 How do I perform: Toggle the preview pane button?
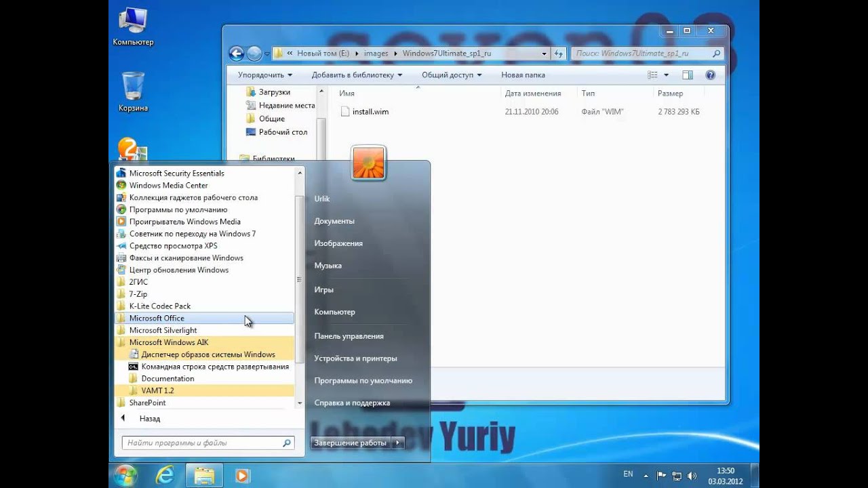[x=688, y=75]
